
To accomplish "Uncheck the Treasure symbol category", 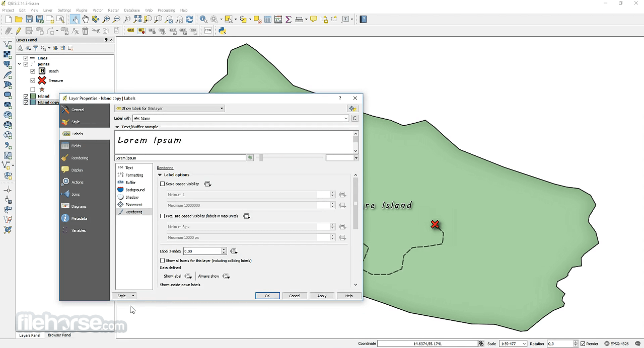I will [x=33, y=80].
